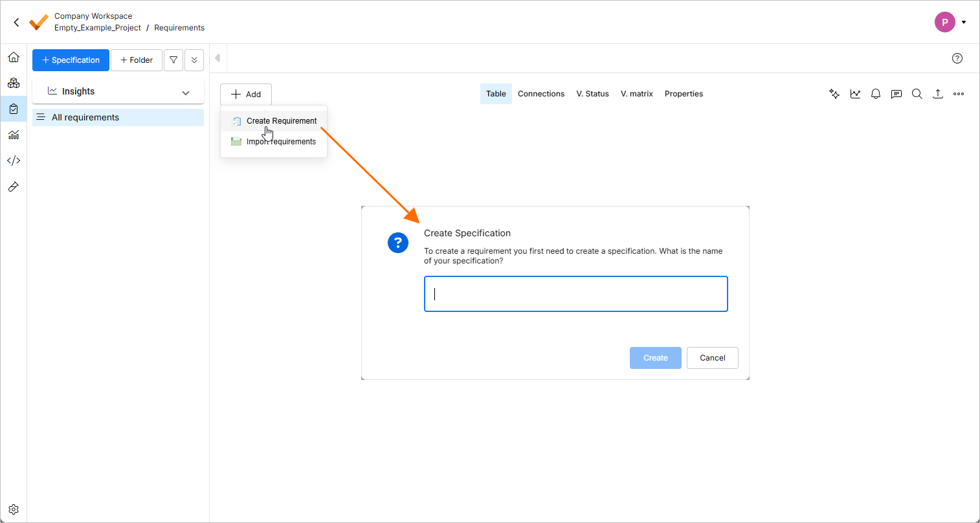Click the export upload icon
The width and height of the screenshot is (980, 523).
click(938, 94)
